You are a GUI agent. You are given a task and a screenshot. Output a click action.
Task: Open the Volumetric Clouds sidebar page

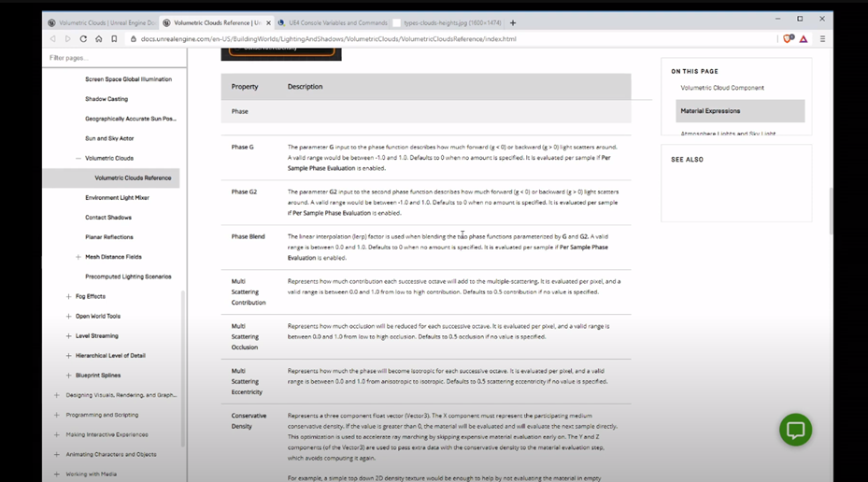(109, 158)
